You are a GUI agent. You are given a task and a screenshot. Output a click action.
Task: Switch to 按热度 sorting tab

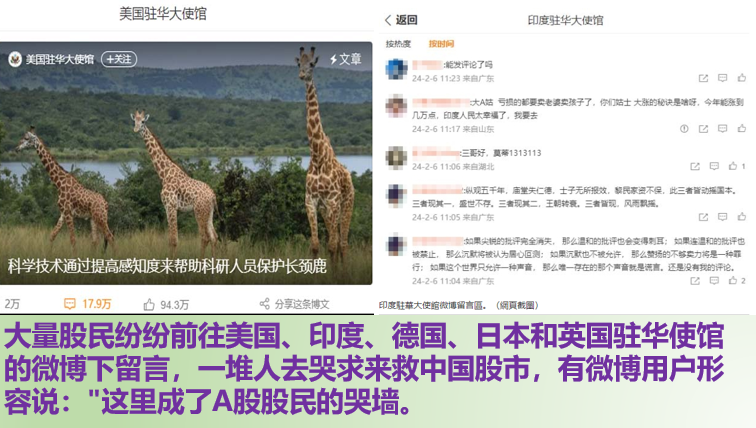tap(398, 44)
